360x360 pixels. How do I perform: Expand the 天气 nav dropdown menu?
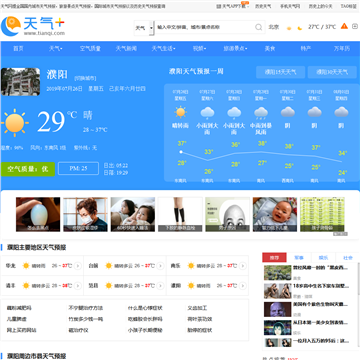pyautogui.click(x=56, y=49)
